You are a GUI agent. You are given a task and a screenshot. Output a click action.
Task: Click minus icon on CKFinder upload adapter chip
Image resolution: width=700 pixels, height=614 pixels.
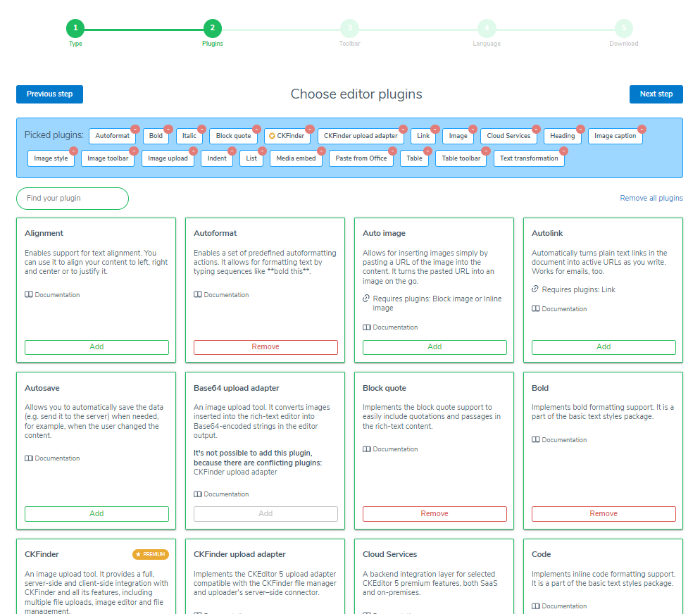(403, 129)
